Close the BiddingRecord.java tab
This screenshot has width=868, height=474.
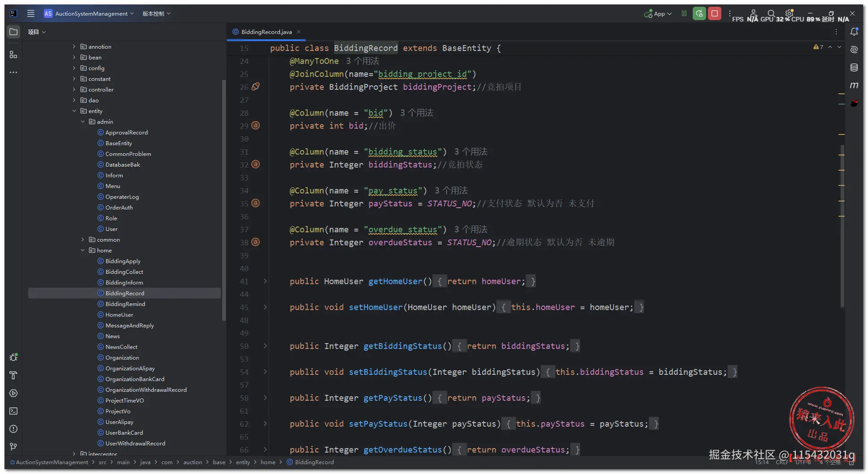coord(299,32)
